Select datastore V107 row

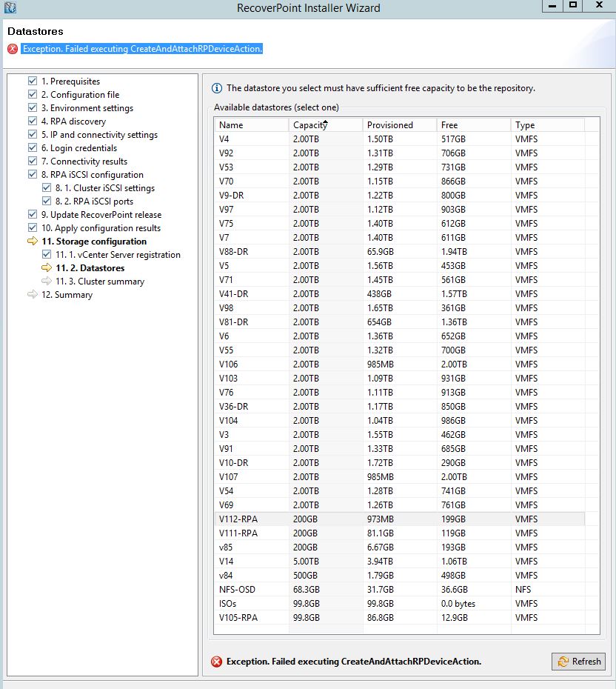click(400, 477)
